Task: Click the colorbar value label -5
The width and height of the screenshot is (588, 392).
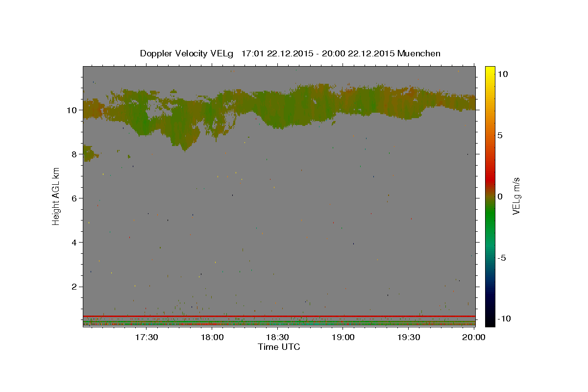Action: [502, 258]
